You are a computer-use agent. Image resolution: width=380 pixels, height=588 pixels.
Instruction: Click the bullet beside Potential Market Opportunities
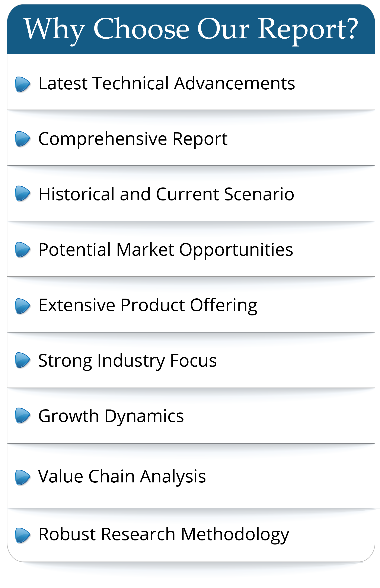coord(22,250)
